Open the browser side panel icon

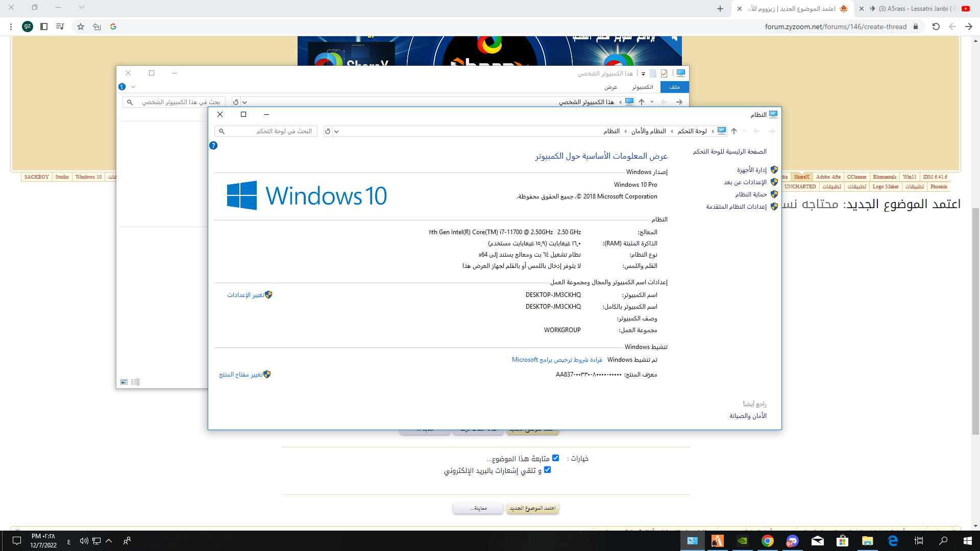point(44,27)
